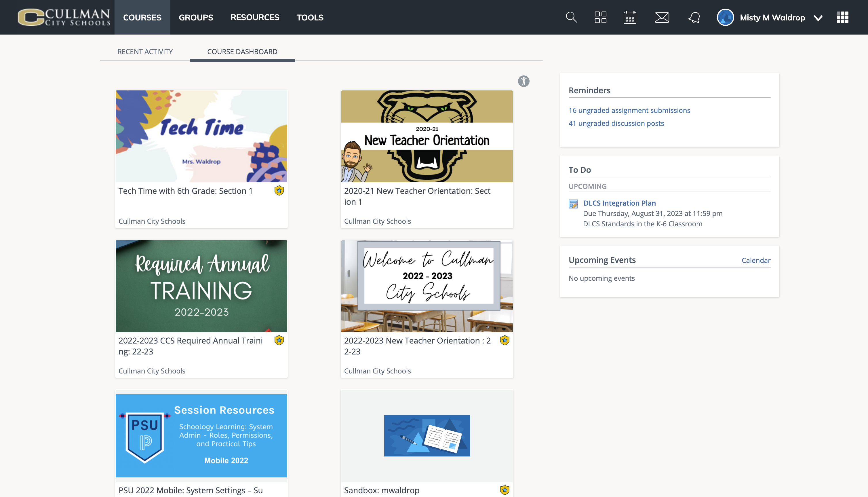The image size is (868, 497).
Task: Click DLCS Integration Plan assignment icon
Action: tap(573, 204)
